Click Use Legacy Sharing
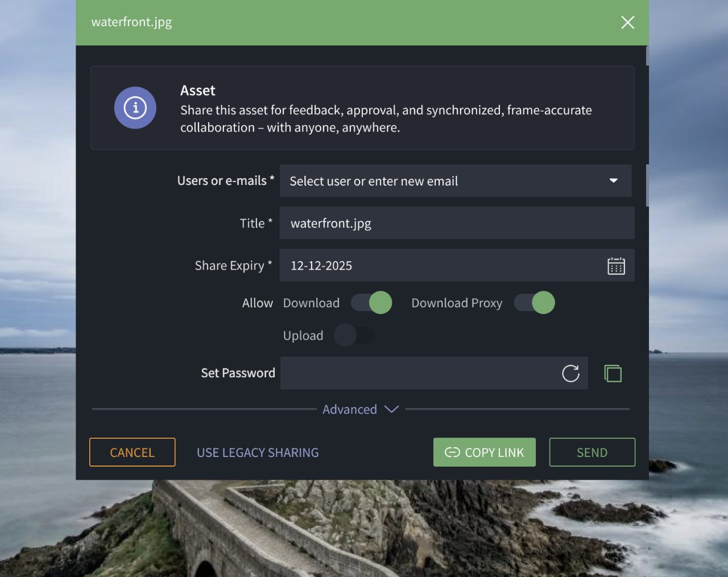The width and height of the screenshot is (728, 577). 258,452
